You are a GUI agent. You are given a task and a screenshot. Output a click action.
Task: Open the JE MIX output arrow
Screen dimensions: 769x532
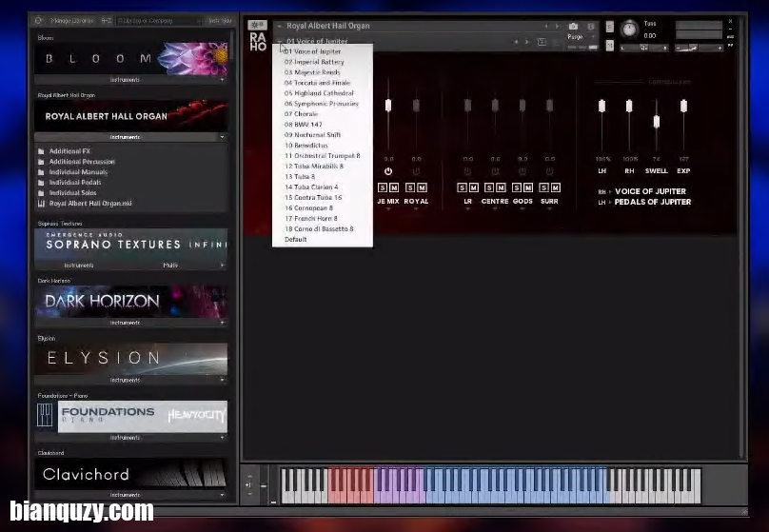tap(388, 209)
